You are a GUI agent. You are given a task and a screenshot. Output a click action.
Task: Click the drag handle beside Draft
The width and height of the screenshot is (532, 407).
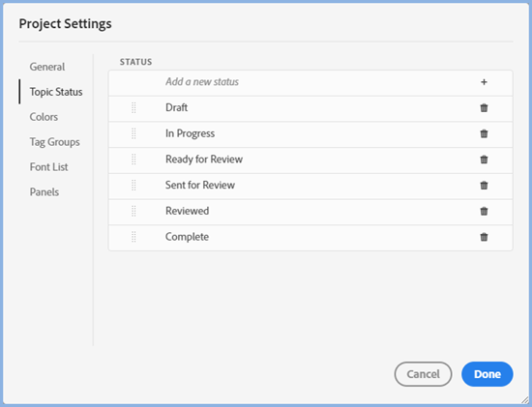click(x=133, y=108)
